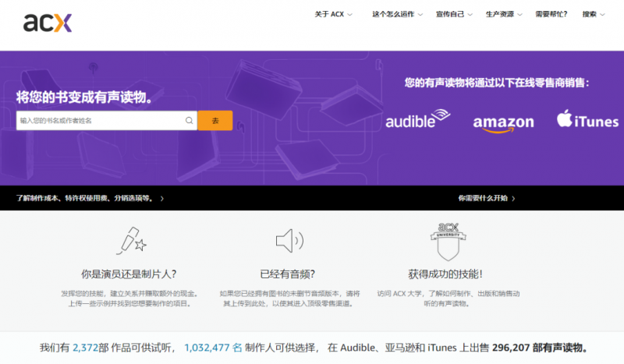Follow the 你需要什么开始 link
Viewport: 624px width, 364px height.
click(x=486, y=198)
